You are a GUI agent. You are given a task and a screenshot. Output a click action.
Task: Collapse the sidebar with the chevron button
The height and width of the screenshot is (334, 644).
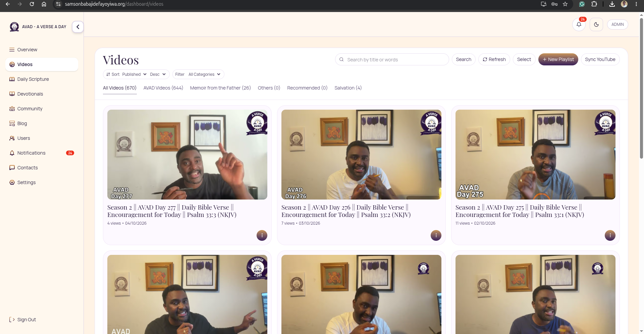(x=78, y=27)
